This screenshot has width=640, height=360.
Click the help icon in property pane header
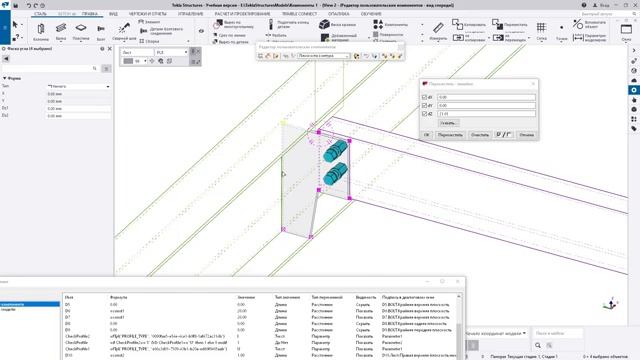point(102,49)
